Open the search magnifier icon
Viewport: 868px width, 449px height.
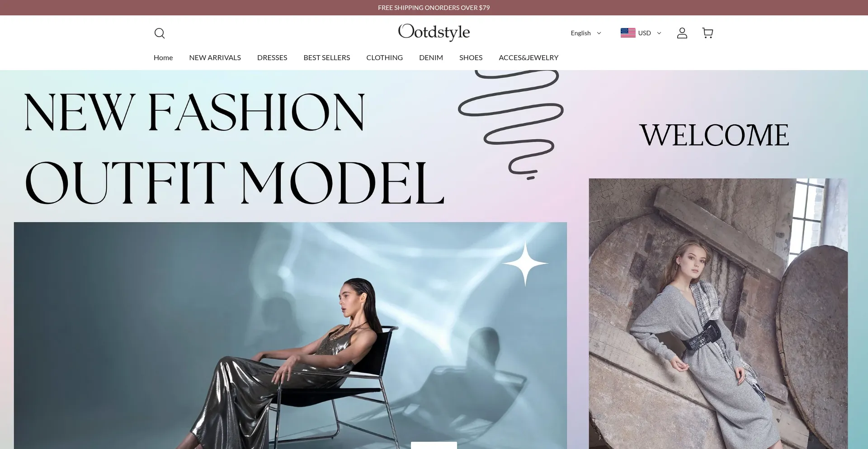(159, 33)
